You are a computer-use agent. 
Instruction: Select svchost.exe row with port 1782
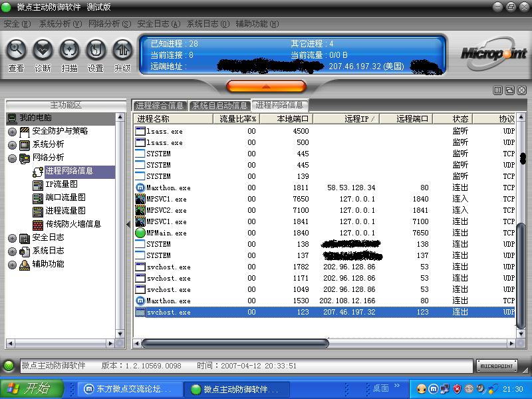click(325, 267)
